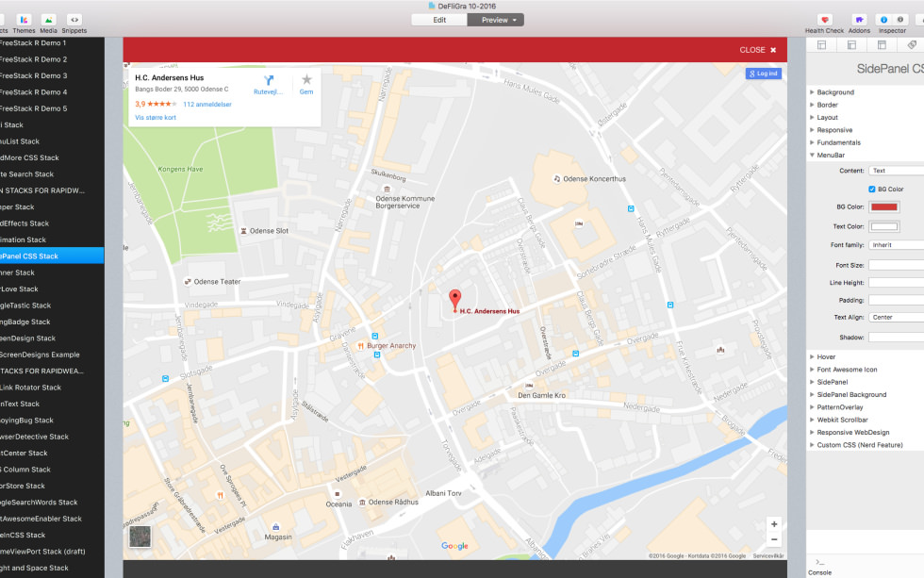Image resolution: width=924 pixels, height=578 pixels.
Task: Switch to Preview mode
Action: click(496, 20)
